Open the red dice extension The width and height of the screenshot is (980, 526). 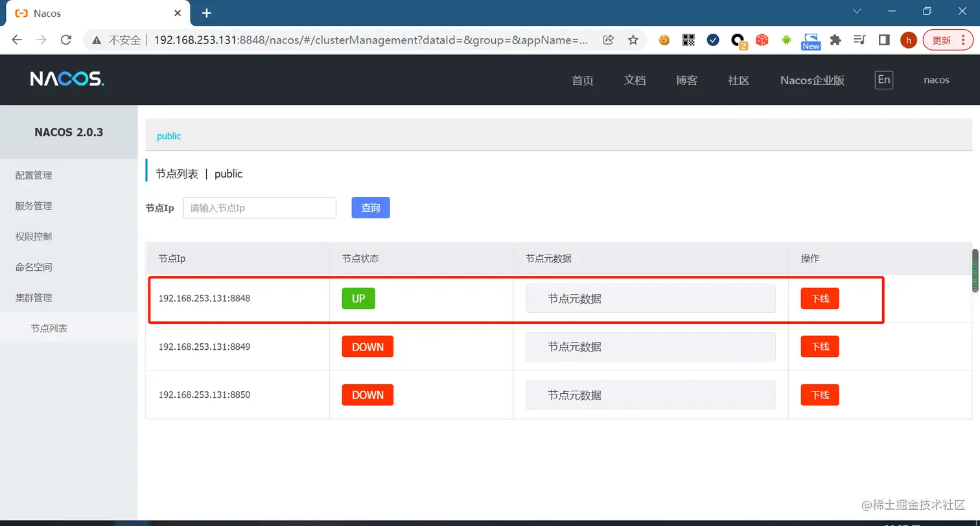762,40
